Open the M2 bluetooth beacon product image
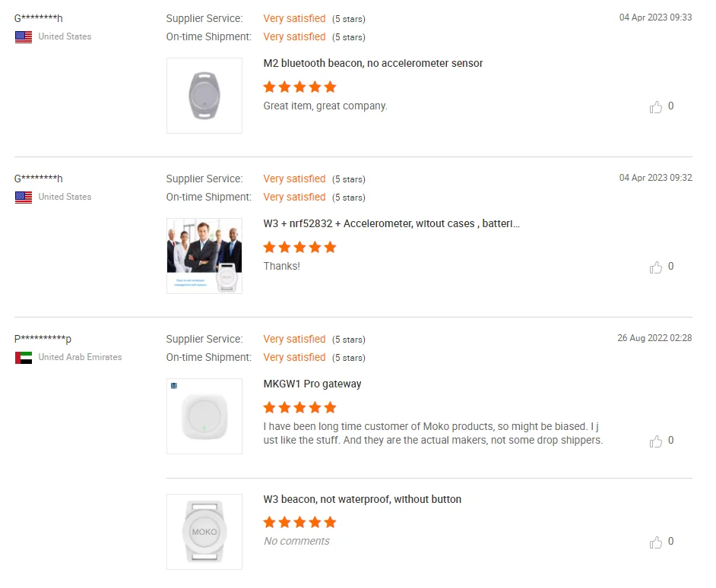This screenshot has width=716, height=588. point(204,96)
